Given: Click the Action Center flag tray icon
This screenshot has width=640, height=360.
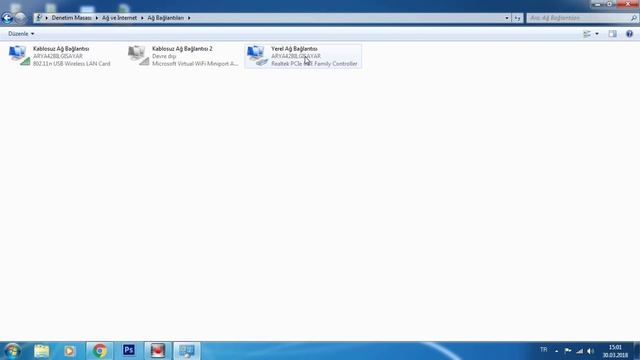Looking at the screenshot, I should (568, 351).
